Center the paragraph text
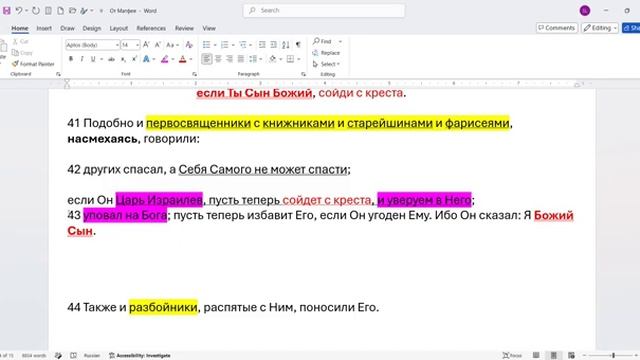Image resolution: width=640 pixels, height=360 pixels. click(218, 59)
